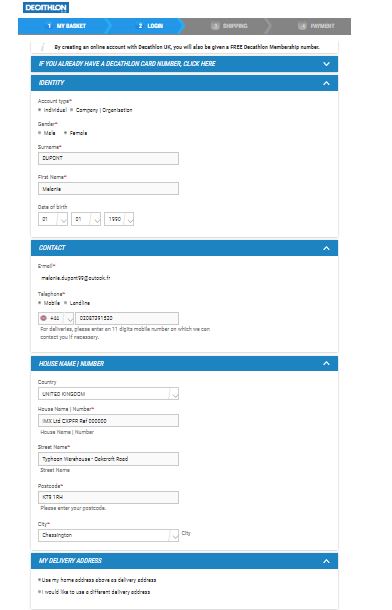The height and width of the screenshot is (610, 392).
Task: Open the birth year dropdown showing 1990
Action: click(x=119, y=219)
